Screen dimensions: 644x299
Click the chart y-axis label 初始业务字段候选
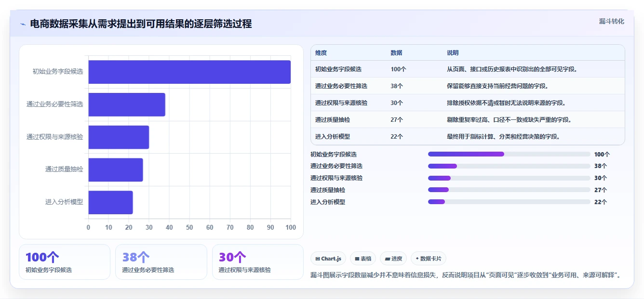58,72
